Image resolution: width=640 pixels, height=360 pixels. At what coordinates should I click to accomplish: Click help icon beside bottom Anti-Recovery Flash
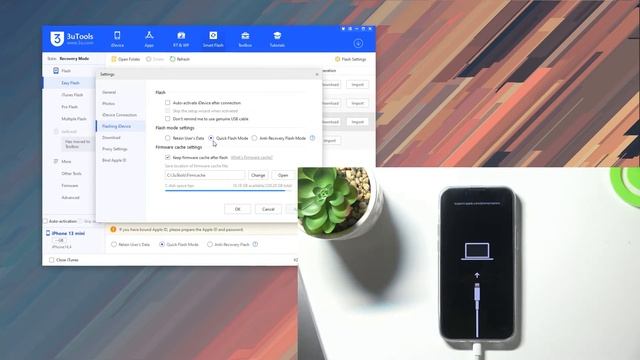[x=255, y=244]
